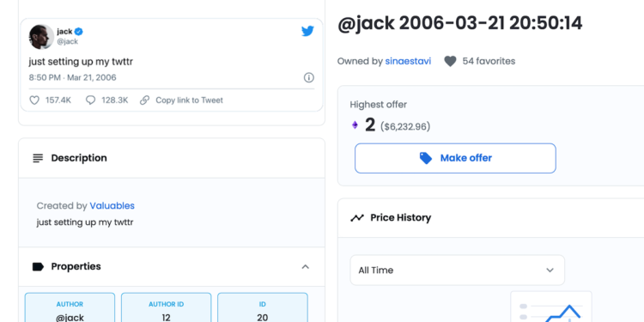Click the Highest offer label
644x322 pixels.
tap(379, 105)
